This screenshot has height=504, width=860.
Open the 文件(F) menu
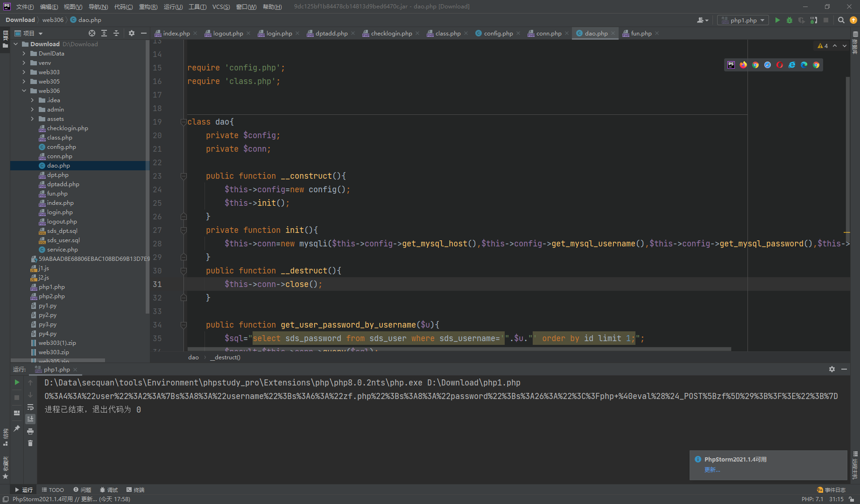pyautogui.click(x=25, y=7)
